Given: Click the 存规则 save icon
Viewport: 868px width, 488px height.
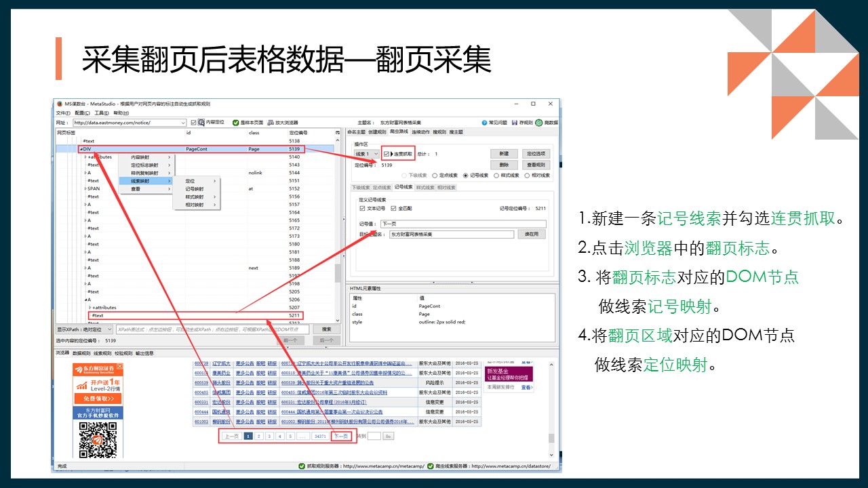Looking at the screenshot, I should [x=515, y=123].
